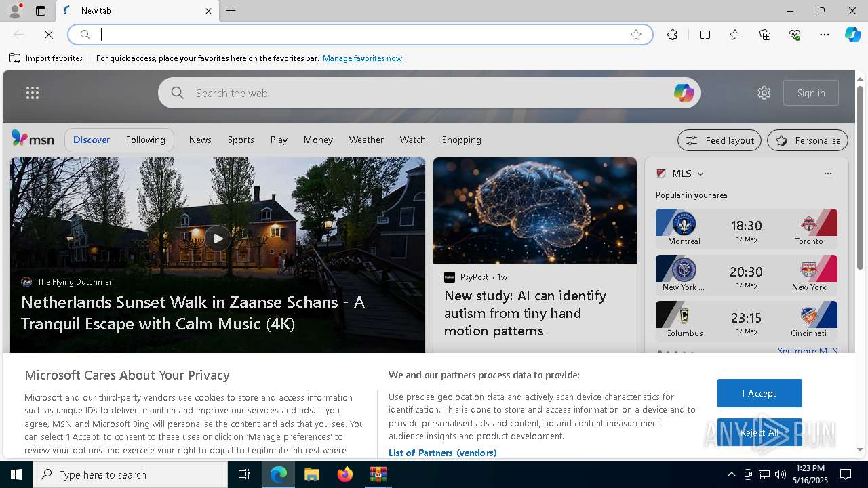The image size is (868, 488).
Task: Open the AI brain article thumbnail
Action: [x=535, y=211]
